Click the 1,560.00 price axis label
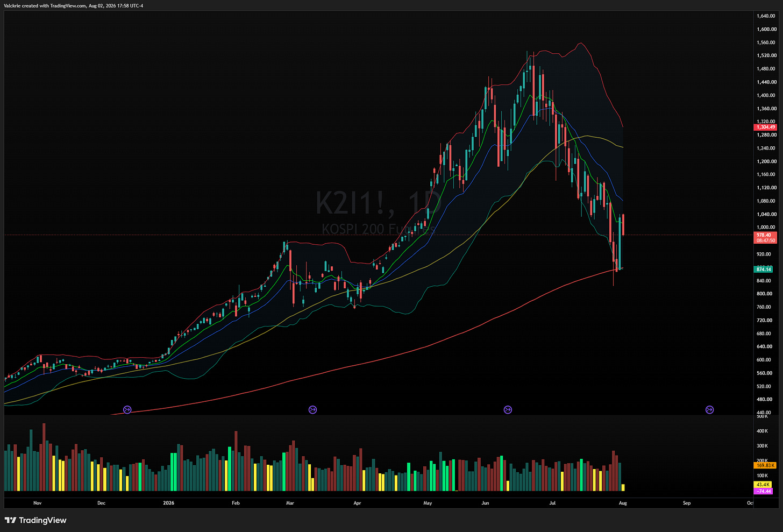The image size is (783, 532). pos(766,42)
